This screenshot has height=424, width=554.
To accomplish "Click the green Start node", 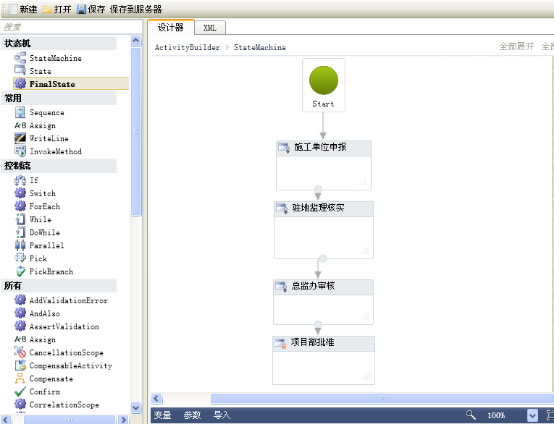I will (323, 80).
